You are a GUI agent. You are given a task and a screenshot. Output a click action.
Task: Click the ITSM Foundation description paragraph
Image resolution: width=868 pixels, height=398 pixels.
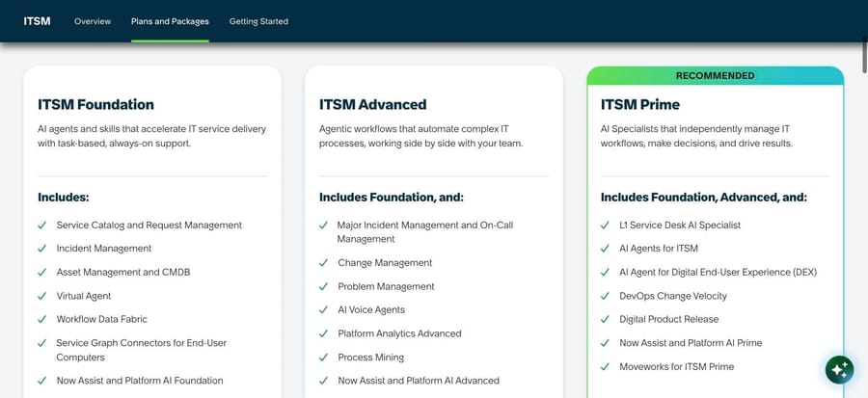[x=151, y=136]
